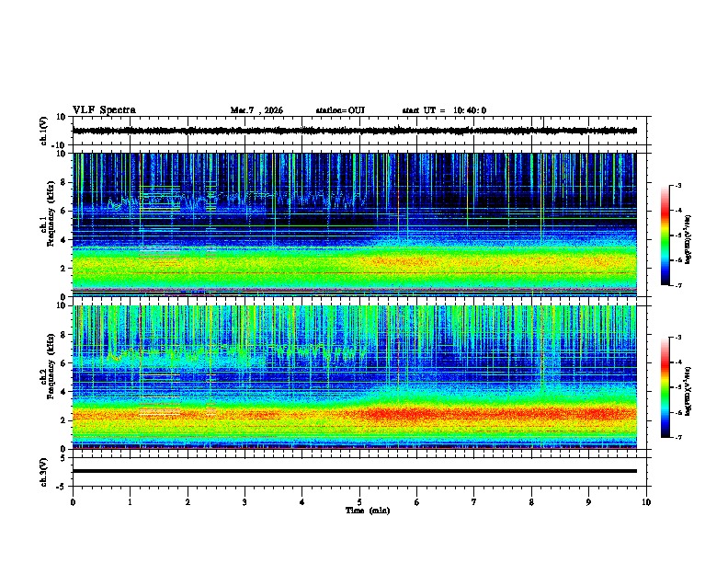Click the "-7" value on ch.1 colorbar
Screen dimensions: 728x563
click(x=677, y=285)
